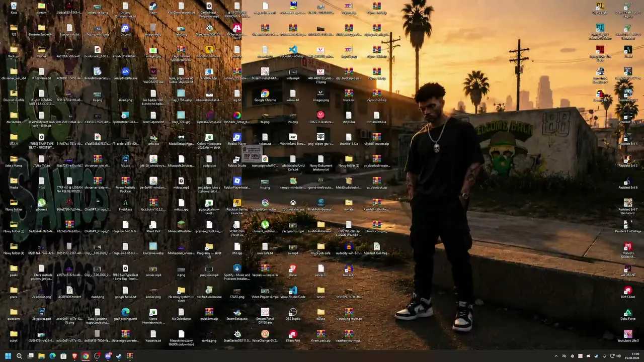This screenshot has height=362, width=644.
Task: Select the UbisoftConnect installer icon
Action: pos(265,205)
